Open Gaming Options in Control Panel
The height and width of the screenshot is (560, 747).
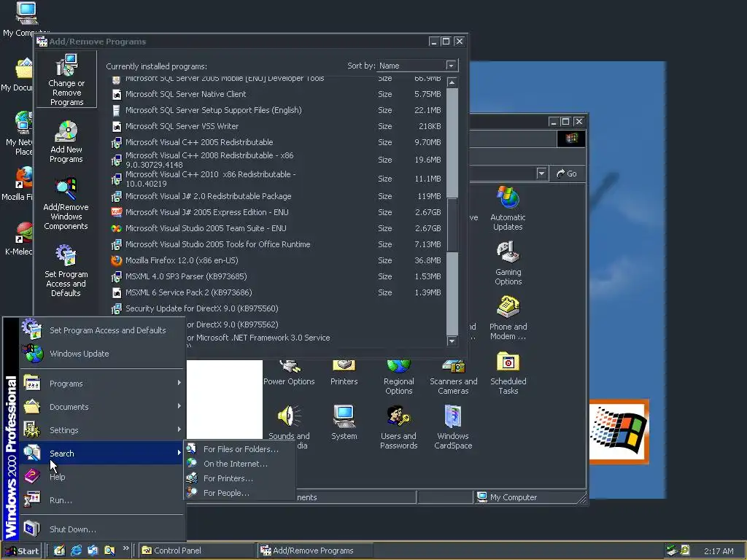pyautogui.click(x=508, y=262)
